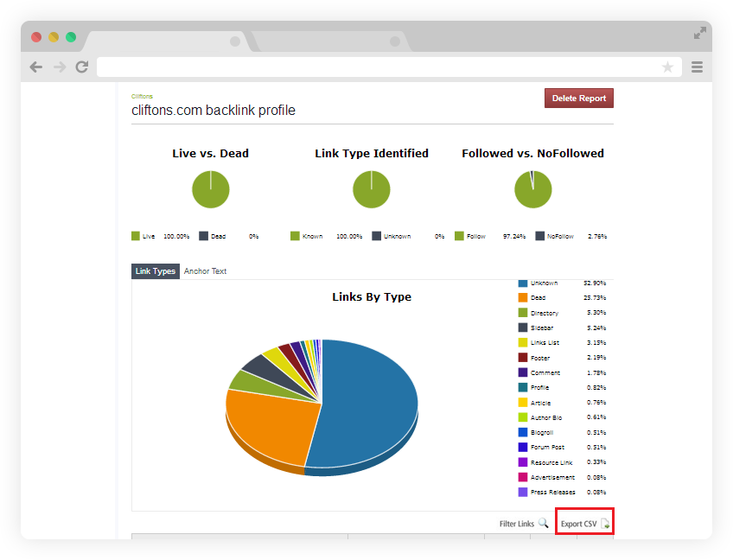Click the Live vs. Dead pie chart
This screenshot has height=560, width=733.
(x=211, y=189)
